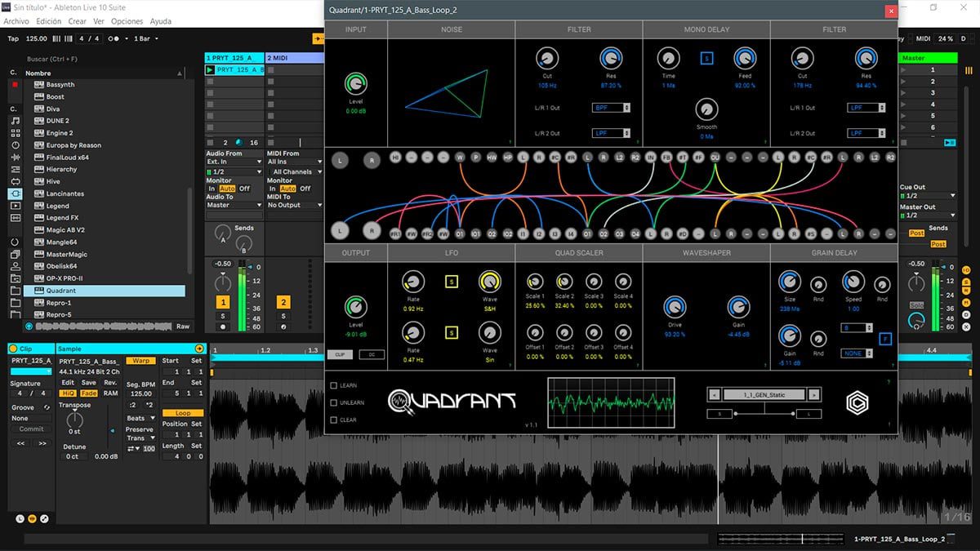
Task: Tick the LEARN checkbox
Action: pos(333,385)
